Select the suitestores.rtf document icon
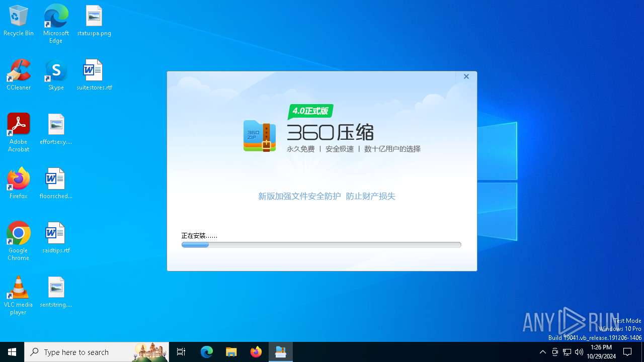The width and height of the screenshot is (644, 362). click(x=94, y=75)
